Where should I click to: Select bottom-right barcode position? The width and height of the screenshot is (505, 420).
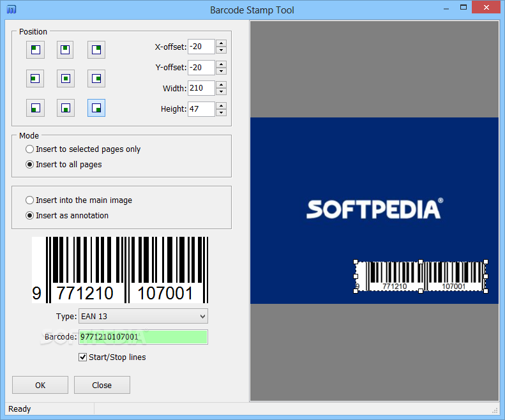96,108
